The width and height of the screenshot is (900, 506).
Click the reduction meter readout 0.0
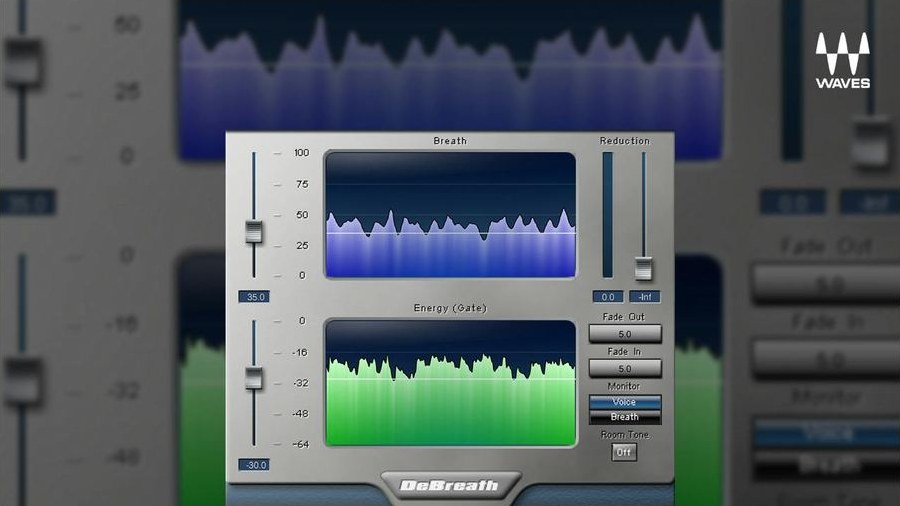click(608, 297)
